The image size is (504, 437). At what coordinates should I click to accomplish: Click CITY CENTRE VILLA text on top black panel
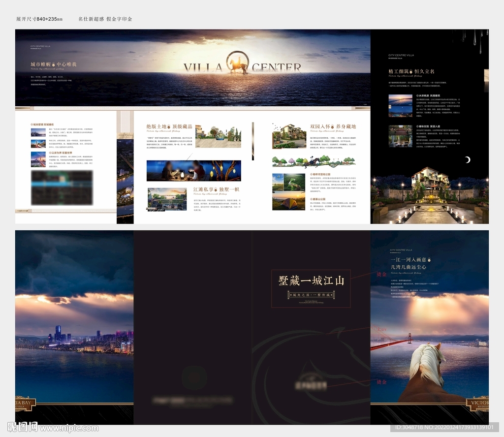pos(401,55)
